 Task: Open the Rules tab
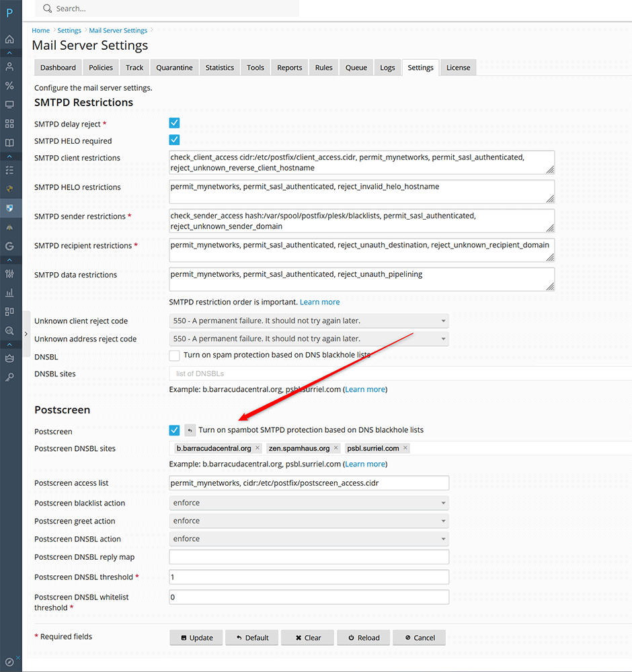tap(323, 68)
